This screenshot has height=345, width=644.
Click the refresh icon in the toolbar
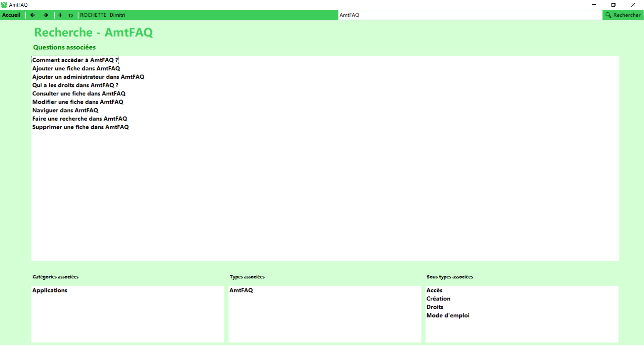[x=70, y=15]
